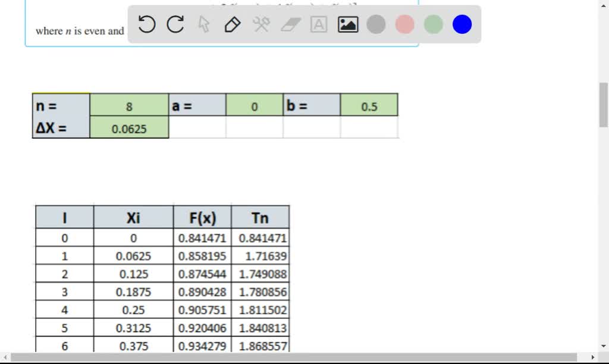Image resolution: width=609 pixels, height=364 pixels.
Task: Click the redo arrow in annotation toolbar
Action: tap(175, 24)
